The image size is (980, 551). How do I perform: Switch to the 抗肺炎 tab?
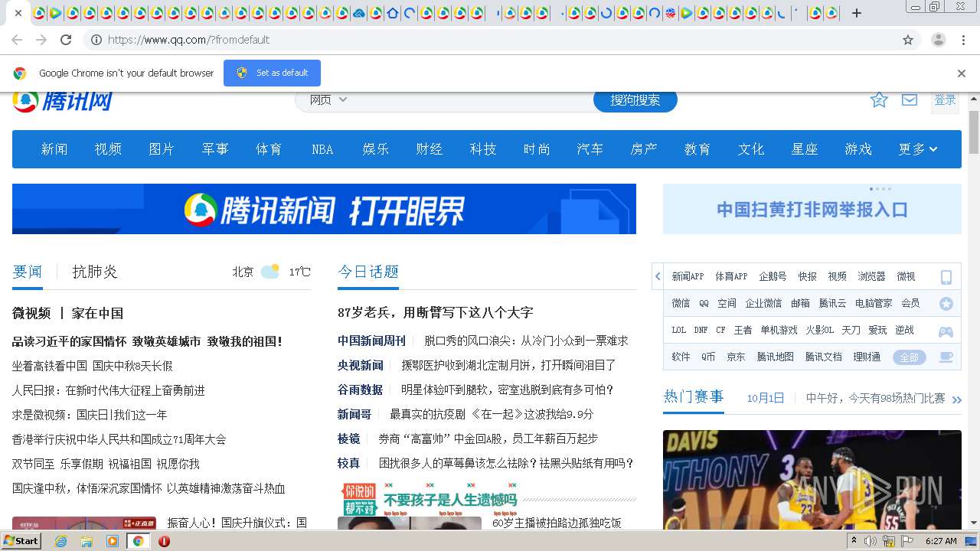tap(95, 272)
